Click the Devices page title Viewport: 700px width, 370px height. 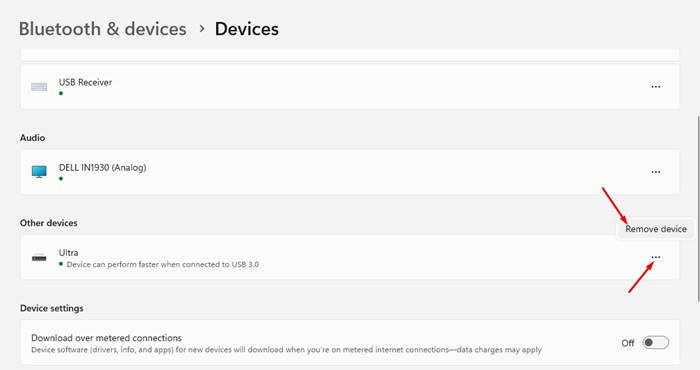[x=247, y=29]
